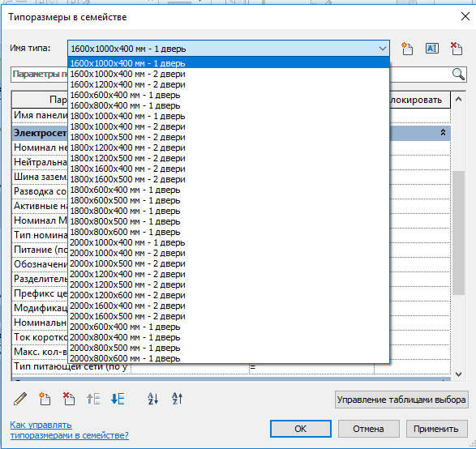Viewport: 476px width, 449px height.
Task: Click the scrollbar up arrow in parameter table
Action: (x=458, y=99)
